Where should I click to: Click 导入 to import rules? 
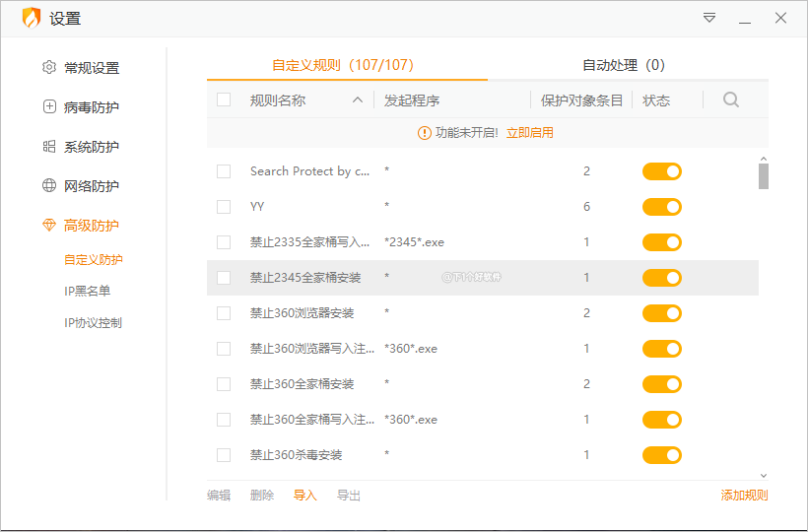(x=305, y=496)
